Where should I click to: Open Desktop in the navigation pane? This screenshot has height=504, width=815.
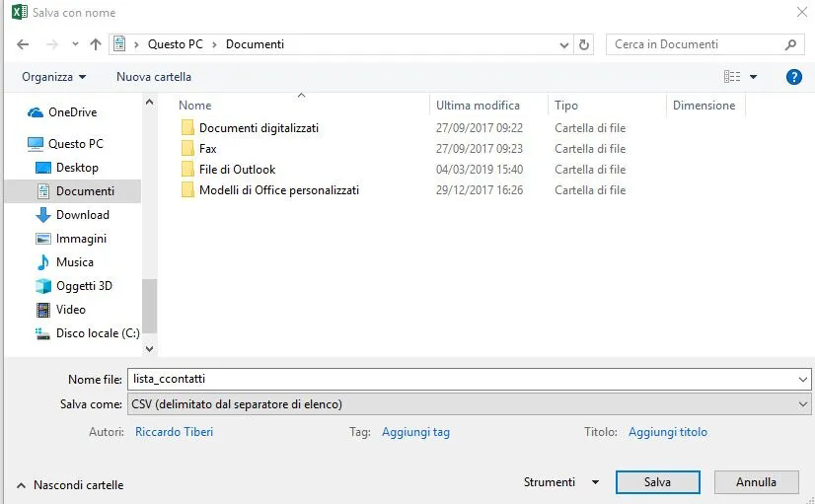pos(77,168)
